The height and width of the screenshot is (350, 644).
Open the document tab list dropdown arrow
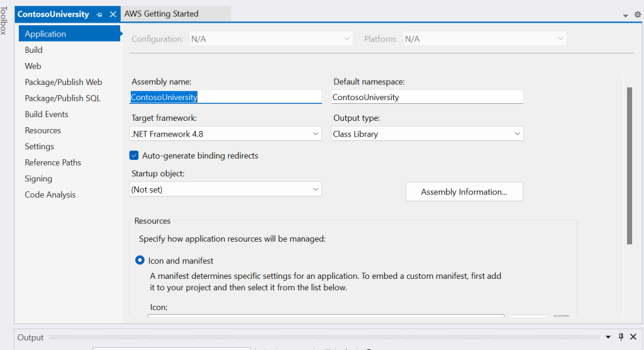click(626, 16)
